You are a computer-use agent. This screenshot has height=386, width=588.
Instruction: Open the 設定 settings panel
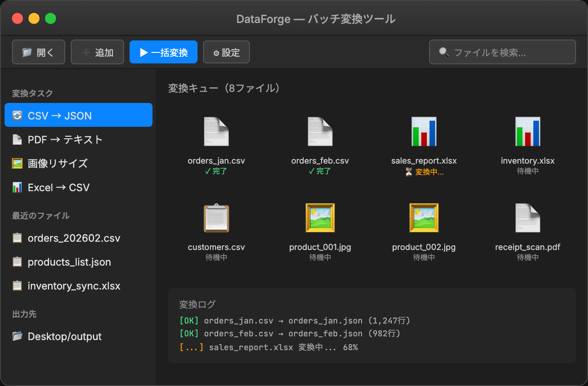point(226,52)
